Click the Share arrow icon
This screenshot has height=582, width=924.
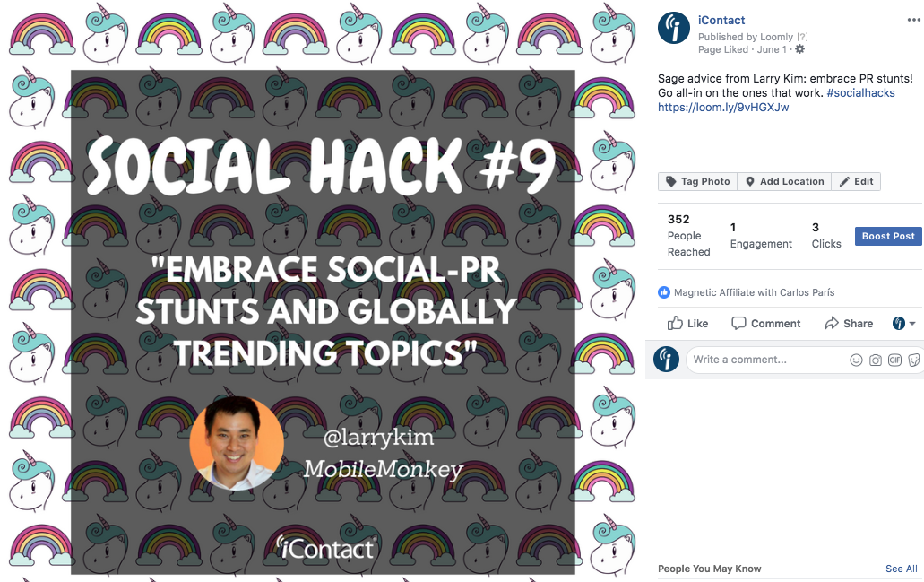pos(830,323)
